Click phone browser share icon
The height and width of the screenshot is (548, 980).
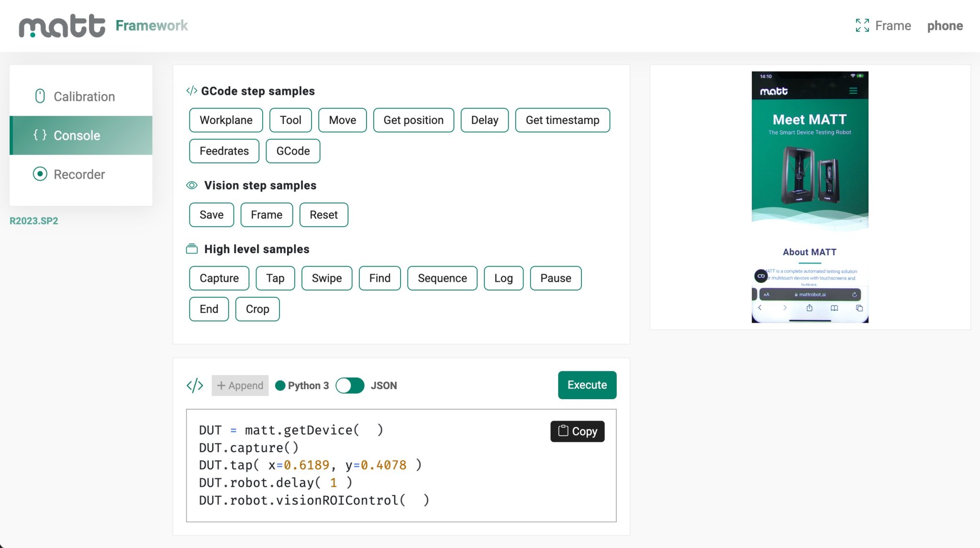(x=809, y=308)
